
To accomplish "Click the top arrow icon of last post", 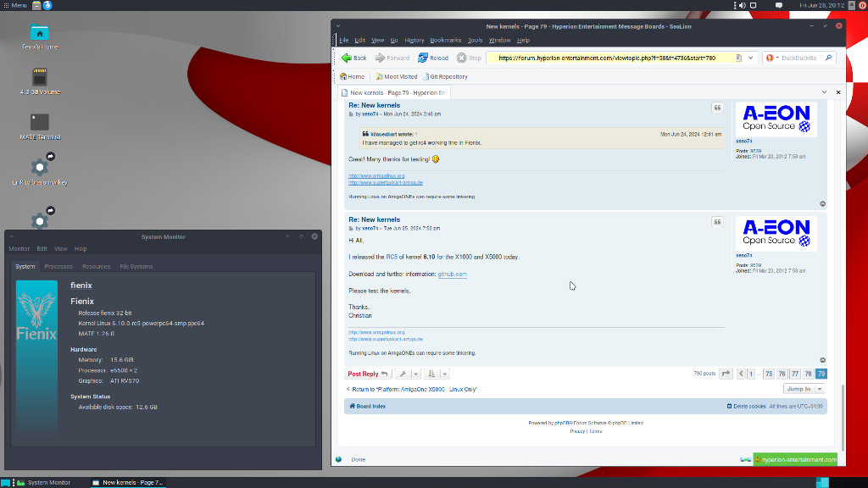I will (x=822, y=360).
